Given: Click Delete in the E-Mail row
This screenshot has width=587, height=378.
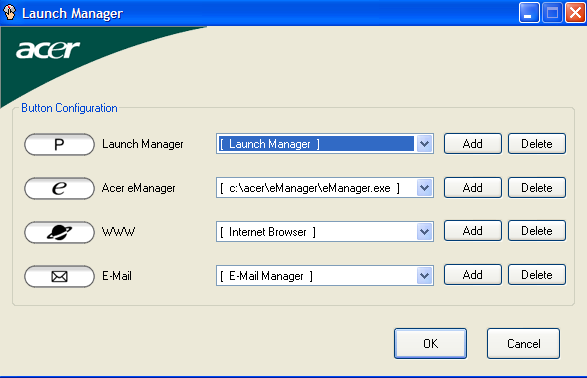Looking at the screenshot, I should [536, 275].
